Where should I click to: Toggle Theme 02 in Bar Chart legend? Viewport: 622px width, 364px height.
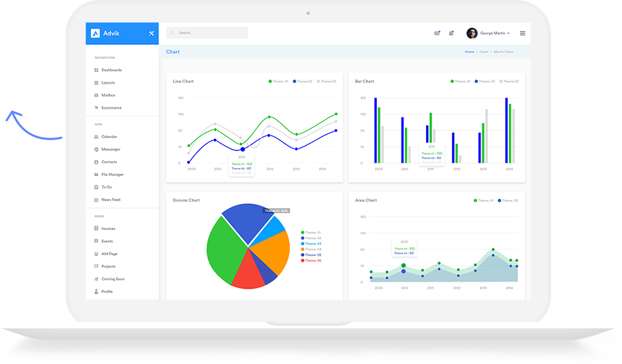[485, 82]
